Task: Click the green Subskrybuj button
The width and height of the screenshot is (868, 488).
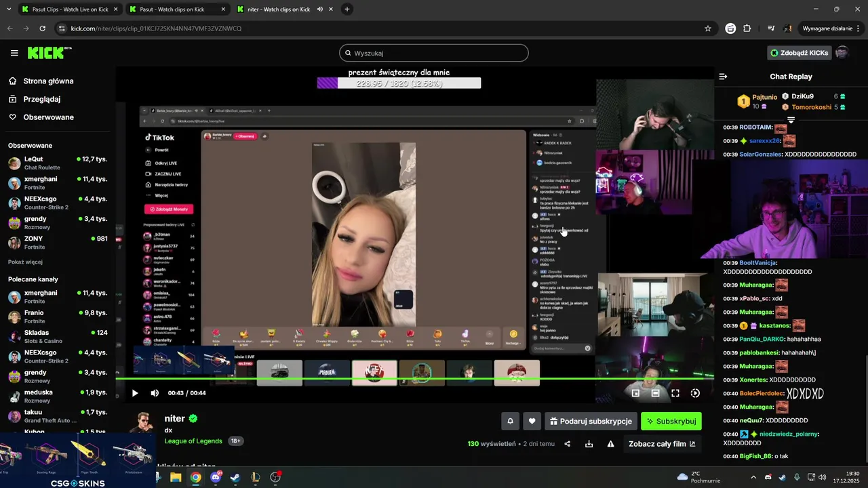Action: (x=671, y=421)
